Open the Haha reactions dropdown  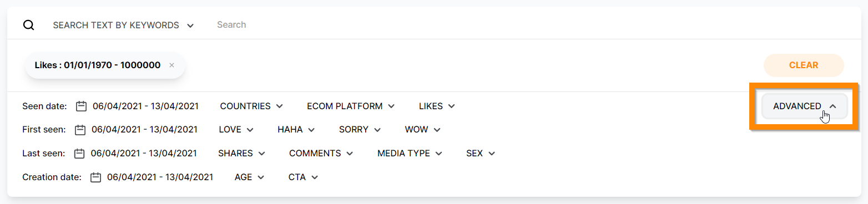(x=296, y=130)
